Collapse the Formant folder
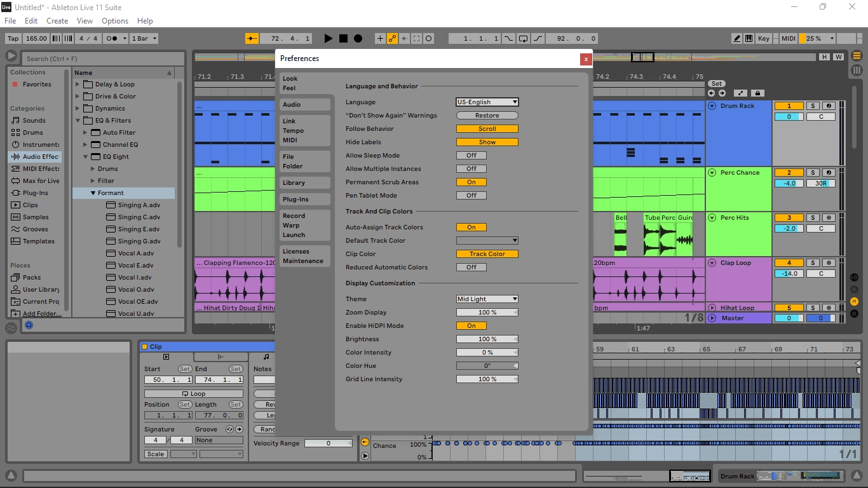868x488 pixels. point(93,193)
